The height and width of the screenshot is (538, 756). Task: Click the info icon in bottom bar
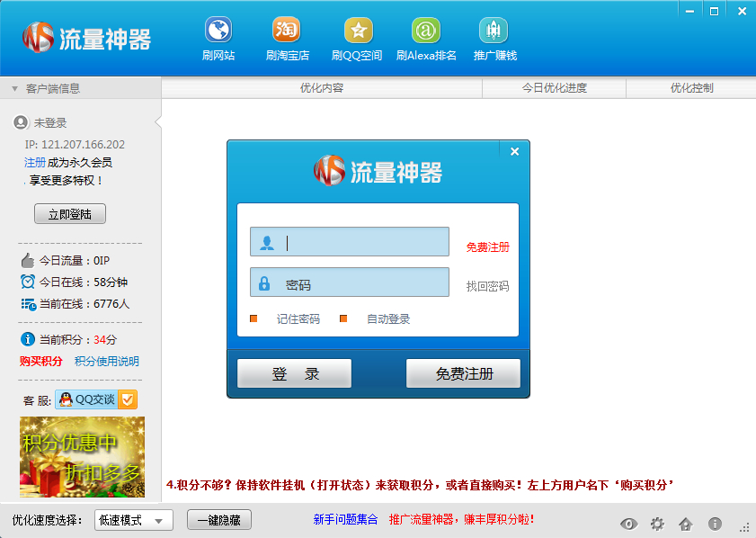click(715, 524)
